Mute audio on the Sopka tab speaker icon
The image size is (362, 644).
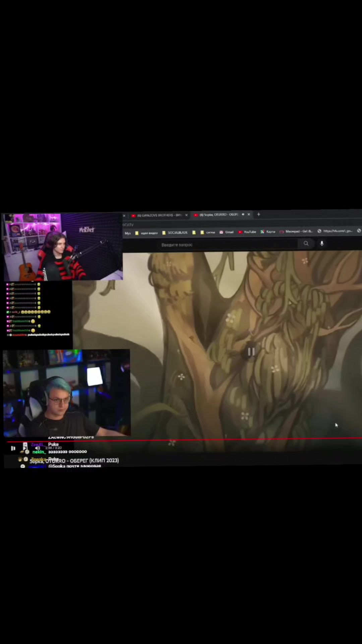[x=243, y=214]
